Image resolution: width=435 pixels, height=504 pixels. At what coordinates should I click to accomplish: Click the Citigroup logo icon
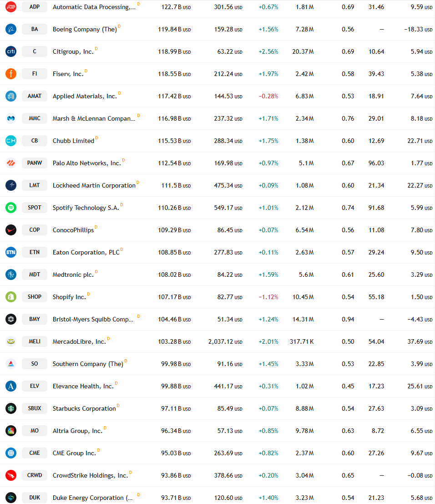click(11, 51)
